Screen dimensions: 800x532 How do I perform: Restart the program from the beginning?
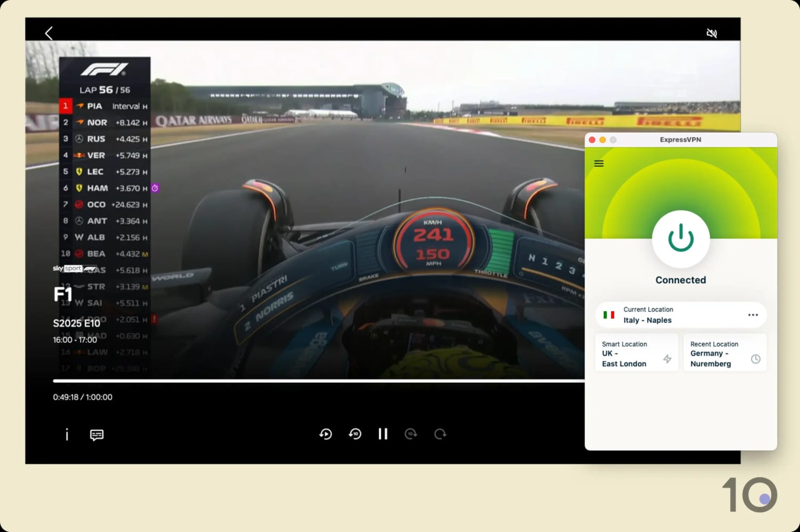tap(326, 434)
